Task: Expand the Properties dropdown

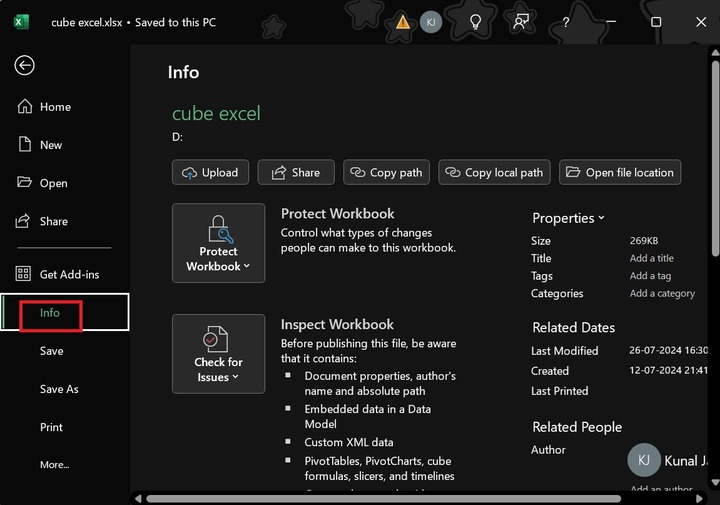Action: tap(568, 218)
